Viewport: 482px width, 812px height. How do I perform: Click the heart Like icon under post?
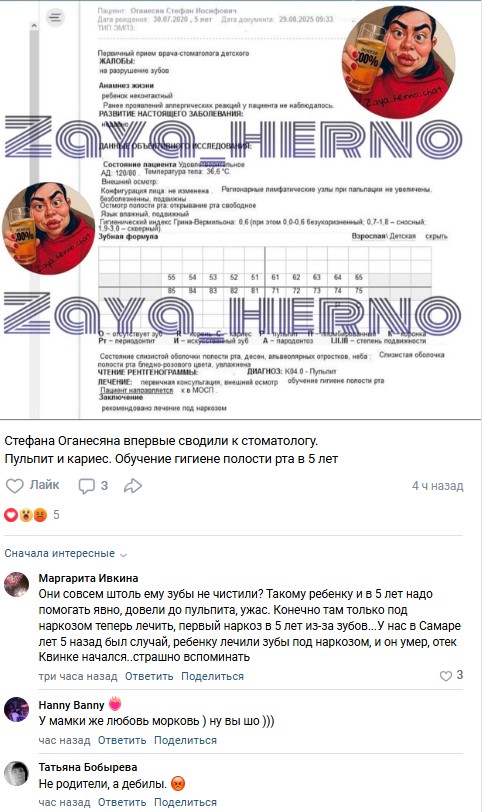coord(14,486)
